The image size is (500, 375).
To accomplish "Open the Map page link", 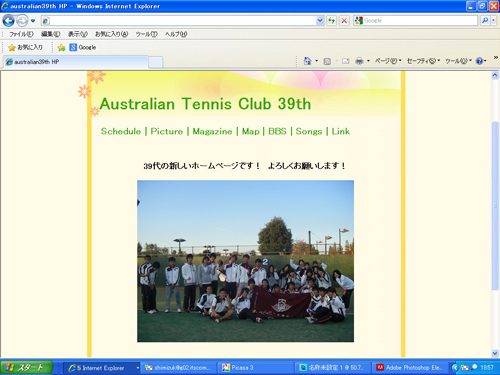I will tap(251, 131).
